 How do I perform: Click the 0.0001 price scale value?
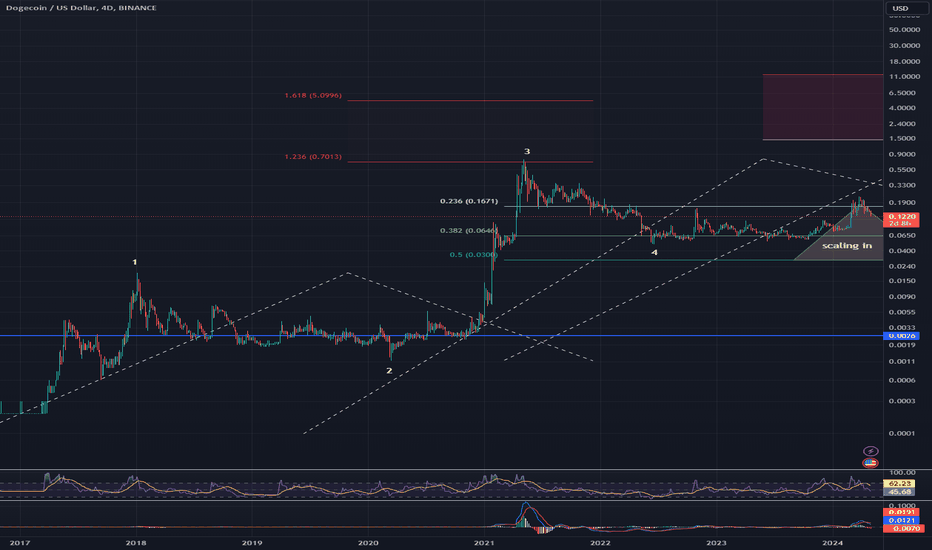coord(903,433)
